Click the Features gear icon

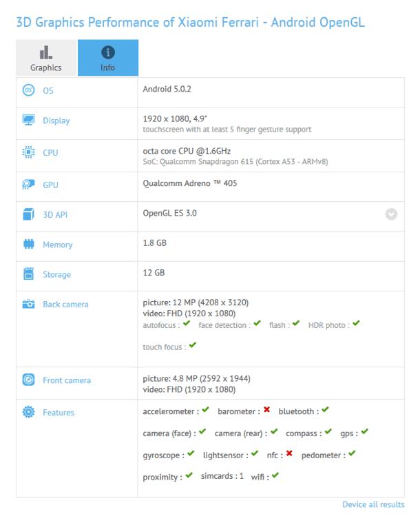click(28, 412)
